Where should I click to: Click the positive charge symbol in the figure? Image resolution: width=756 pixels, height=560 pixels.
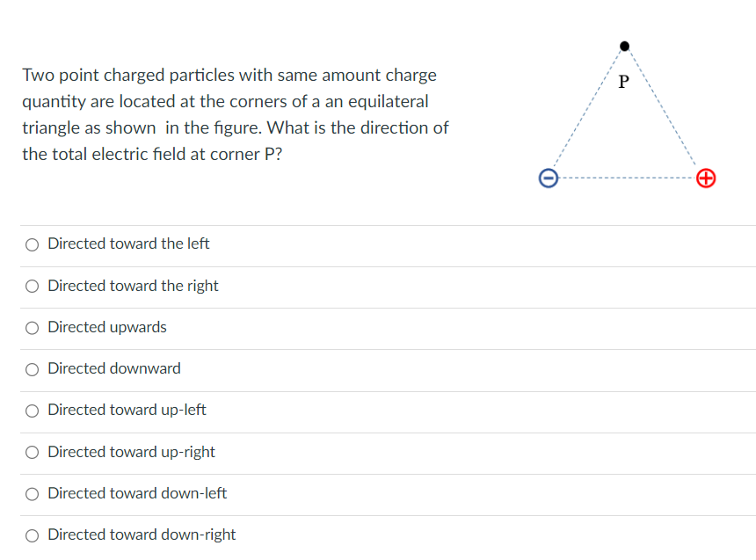point(706,178)
